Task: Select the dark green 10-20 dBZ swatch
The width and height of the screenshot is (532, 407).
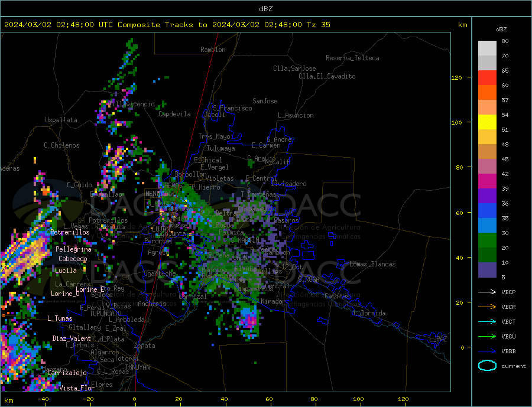Action: coord(487,255)
